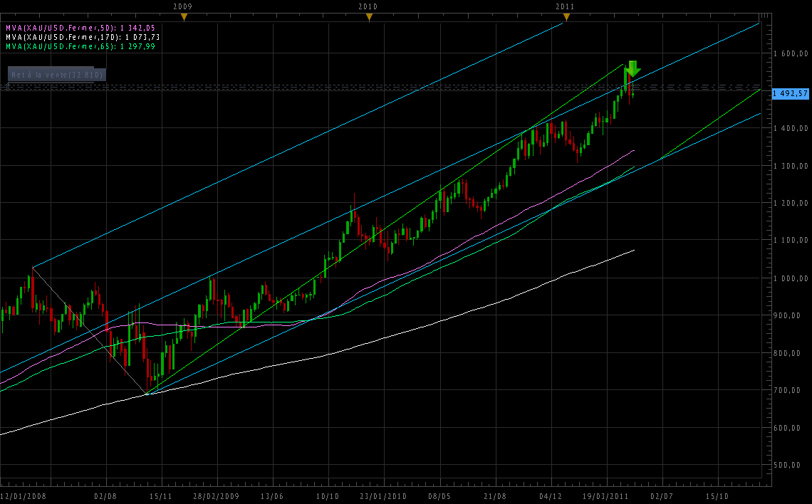Select the white MVA 170 indicator label
812x504 pixels.
pyautogui.click(x=83, y=37)
